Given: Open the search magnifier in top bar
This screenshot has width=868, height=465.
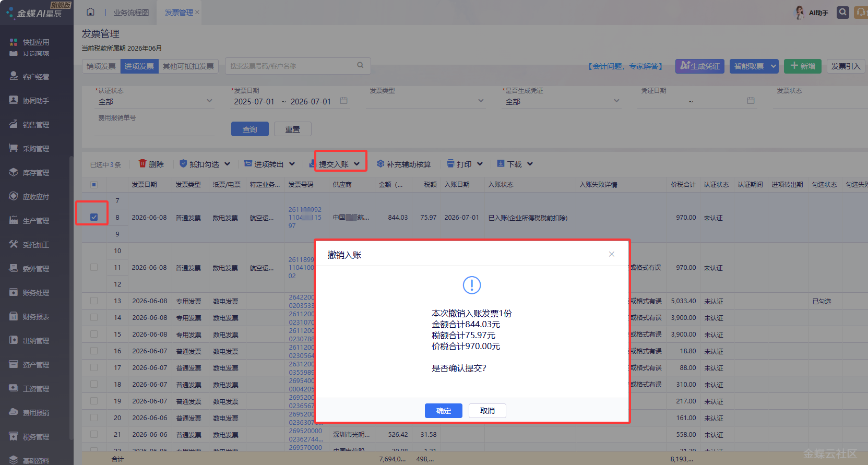Looking at the screenshot, I should coord(842,12).
